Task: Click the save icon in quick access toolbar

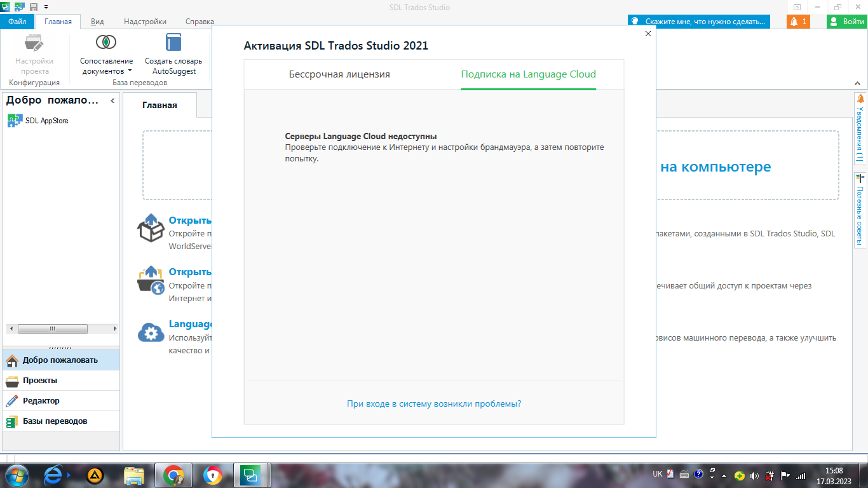Action: click(34, 7)
